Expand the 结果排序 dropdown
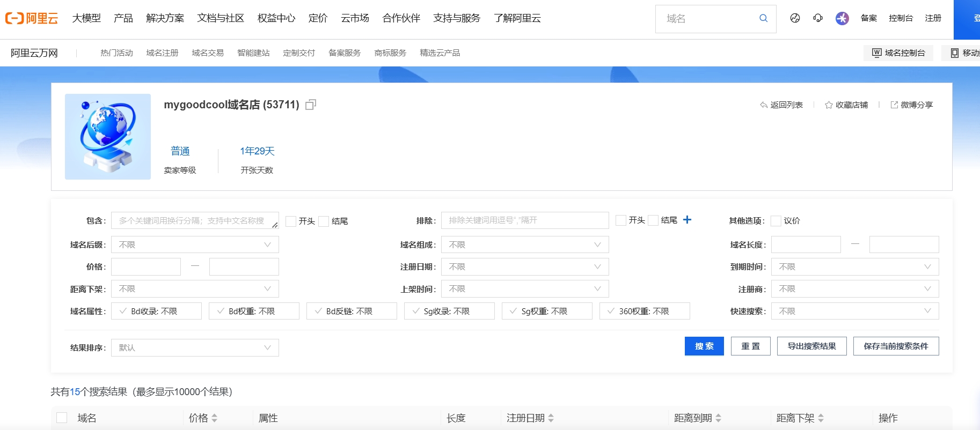Screen dimensions: 980x430 coord(195,347)
